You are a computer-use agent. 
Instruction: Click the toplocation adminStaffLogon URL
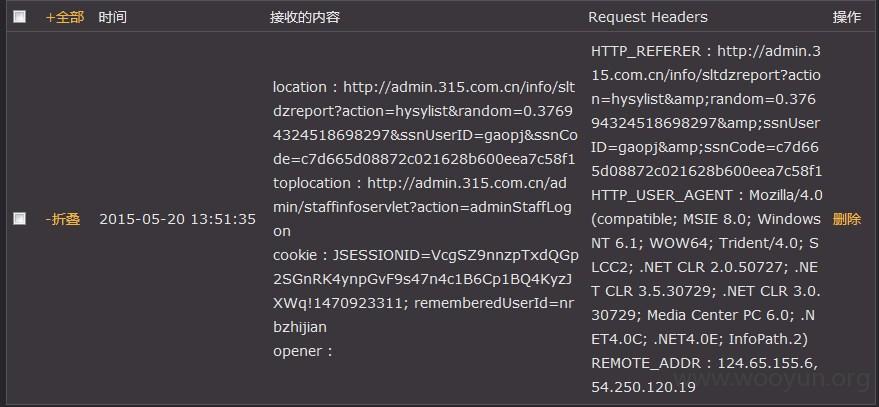(x=423, y=207)
